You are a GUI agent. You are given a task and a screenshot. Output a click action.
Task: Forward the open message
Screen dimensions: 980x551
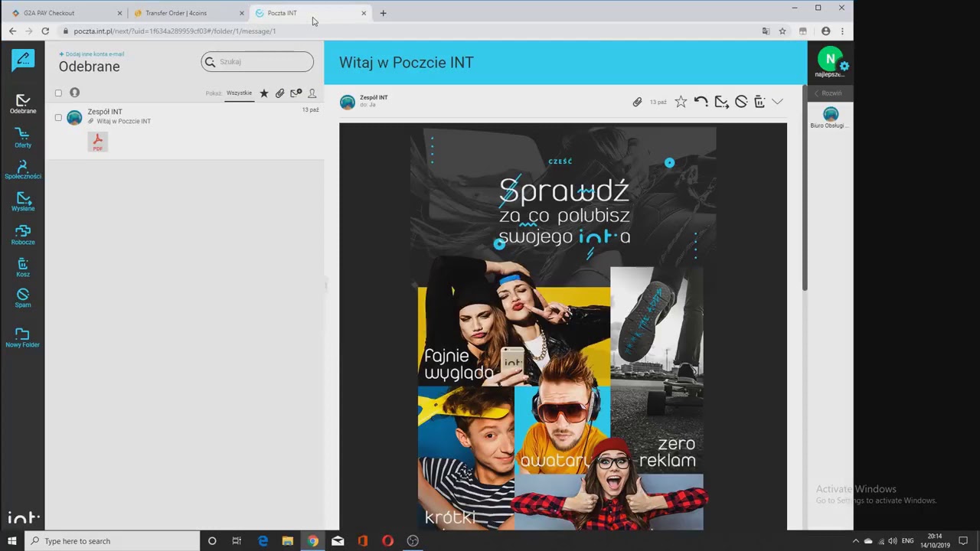coord(721,102)
